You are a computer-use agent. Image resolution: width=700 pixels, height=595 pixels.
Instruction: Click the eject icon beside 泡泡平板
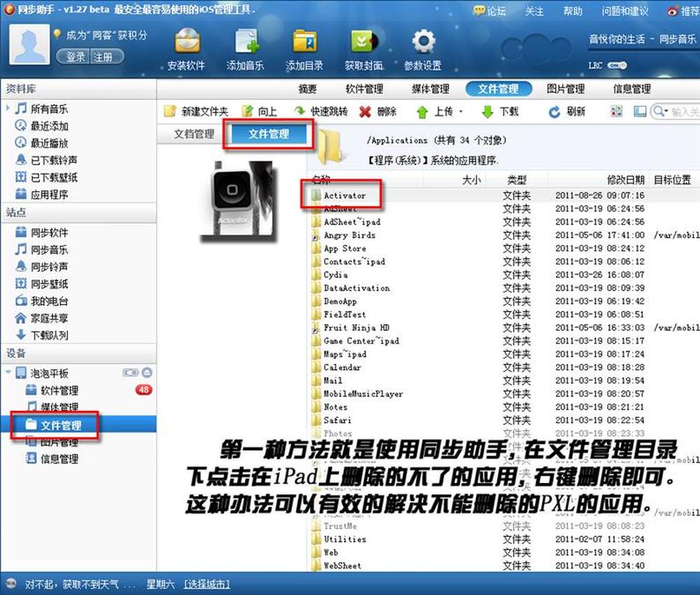coord(147,372)
